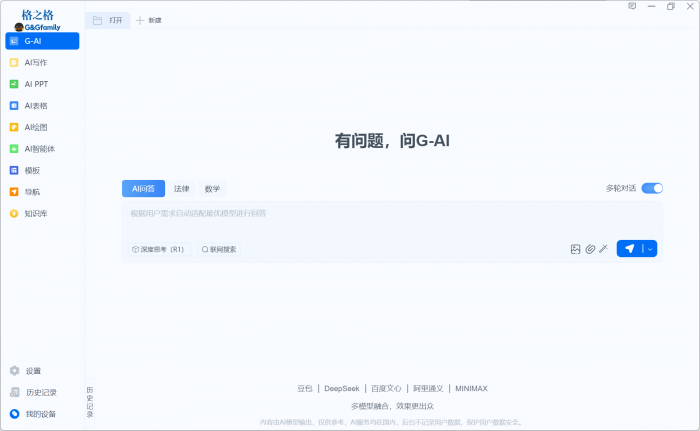Toggle the 多轮对话 switch
Screen dimensions: 700x431
pyautogui.click(x=652, y=188)
